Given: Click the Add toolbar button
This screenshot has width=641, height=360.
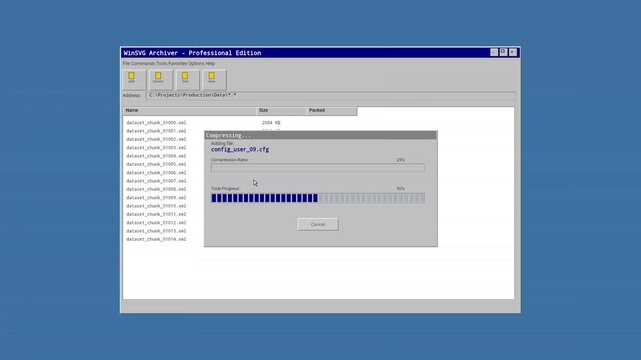Looking at the screenshot, I should (134, 80).
